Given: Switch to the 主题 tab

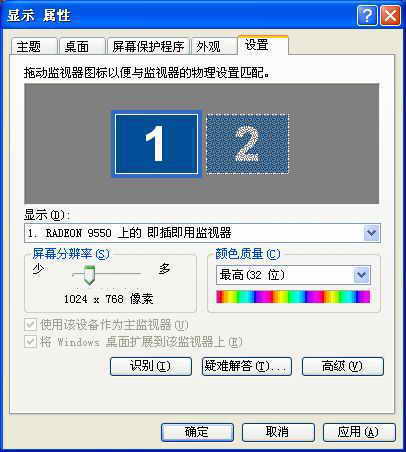Looking at the screenshot, I should pyautogui.click(x=33, y=47).
